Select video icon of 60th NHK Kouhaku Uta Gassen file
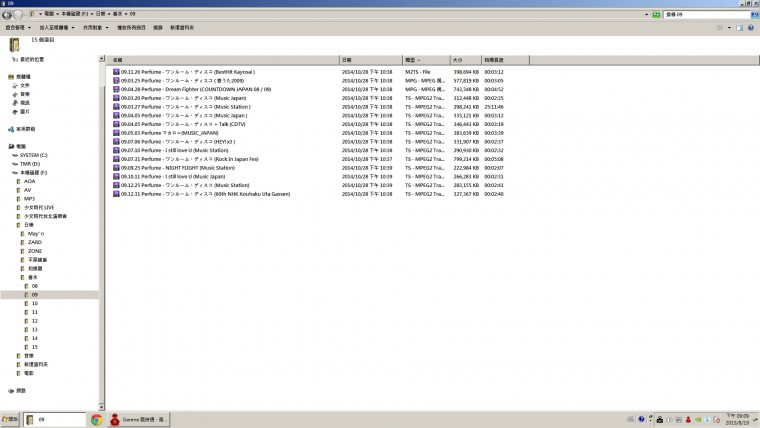This screenshot has width=760, height=428. [x=116, y=194]
